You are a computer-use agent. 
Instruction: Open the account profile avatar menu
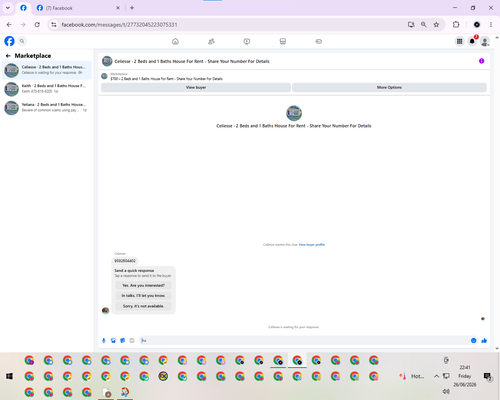485,41
